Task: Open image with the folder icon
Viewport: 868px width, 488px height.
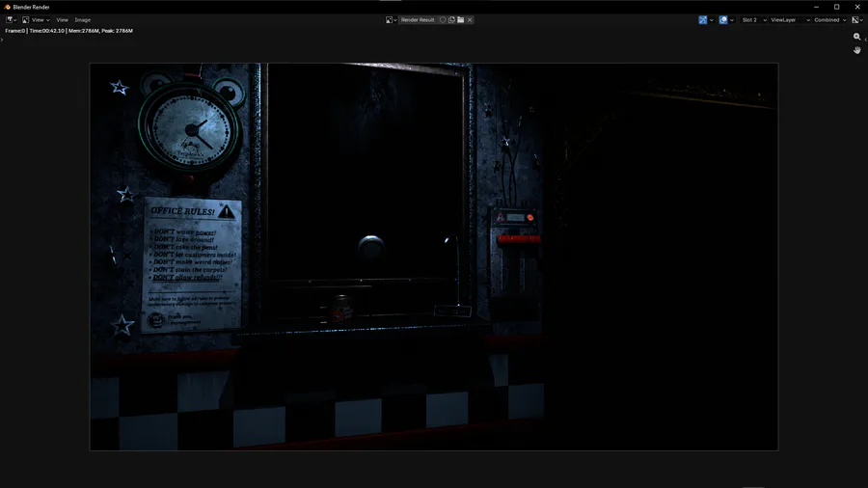Action: (461, 20)
